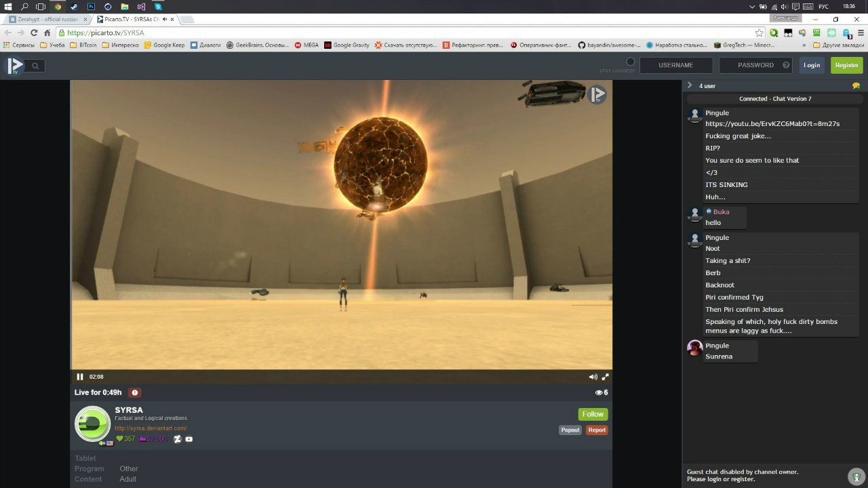
Task: Mute the Picarto tab via its speaker icon
Action: pos(165,19)
